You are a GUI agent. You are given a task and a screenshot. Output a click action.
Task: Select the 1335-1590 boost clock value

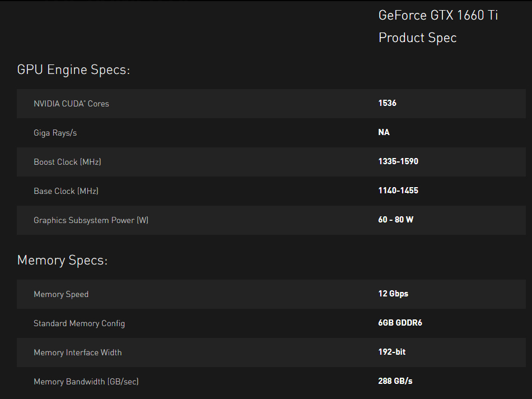tap(398, 161)
